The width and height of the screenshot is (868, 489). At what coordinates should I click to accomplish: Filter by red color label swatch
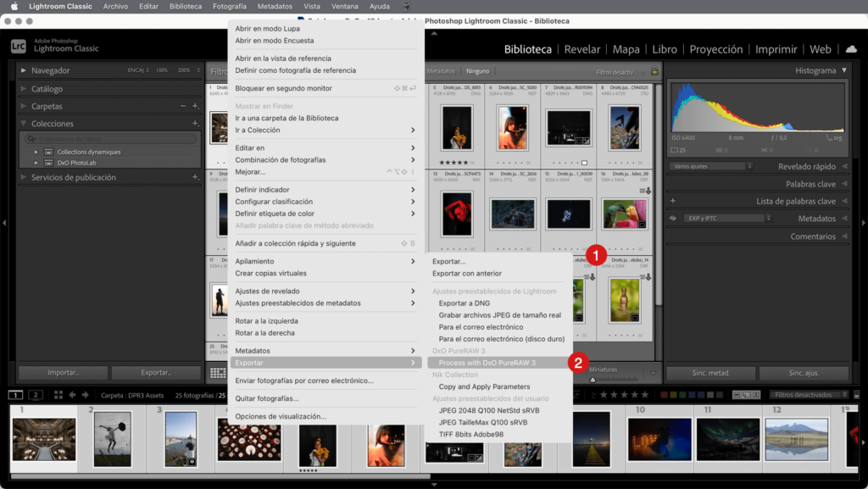point(664,395)
